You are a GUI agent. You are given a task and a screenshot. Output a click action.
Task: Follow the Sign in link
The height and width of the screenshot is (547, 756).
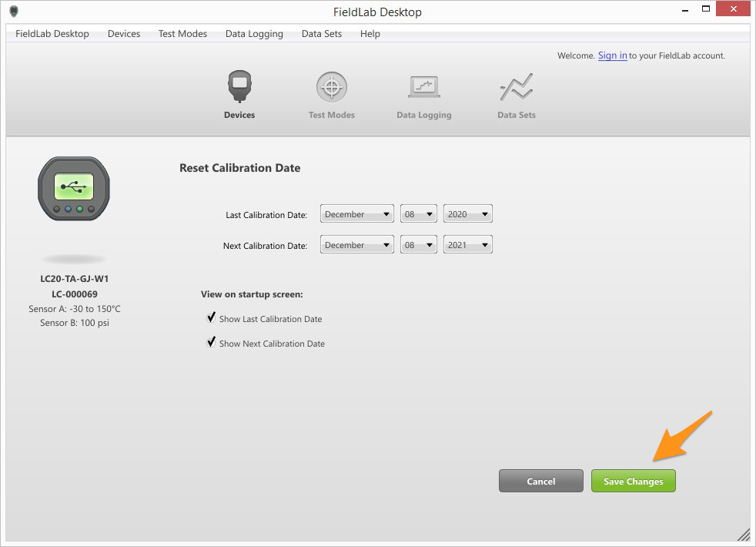pos(612,55)
